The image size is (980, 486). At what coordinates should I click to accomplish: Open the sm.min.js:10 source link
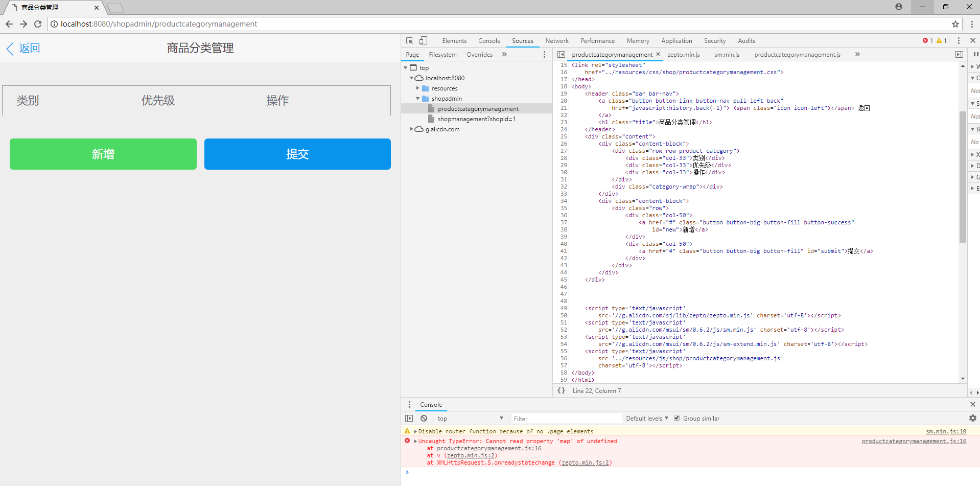click(946, 432)
